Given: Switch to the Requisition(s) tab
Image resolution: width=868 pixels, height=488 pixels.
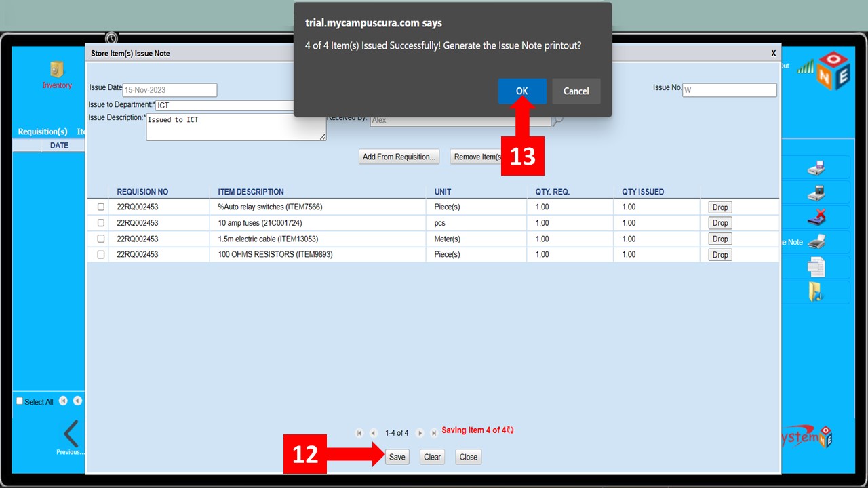Looking at the screenshot, I should pos(43,131).
